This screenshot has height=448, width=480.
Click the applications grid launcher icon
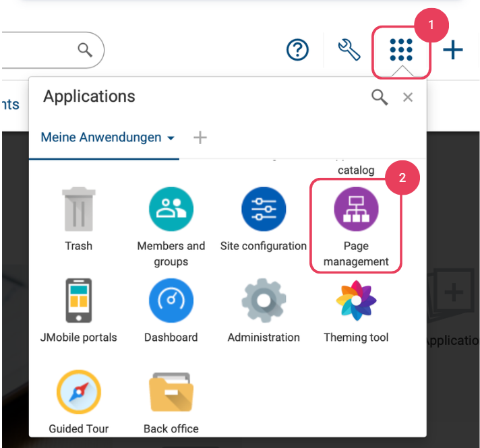coord(401,51)
